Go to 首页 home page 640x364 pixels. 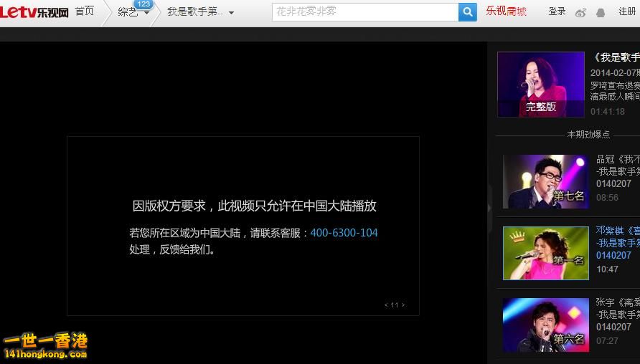tap(84, 11)
